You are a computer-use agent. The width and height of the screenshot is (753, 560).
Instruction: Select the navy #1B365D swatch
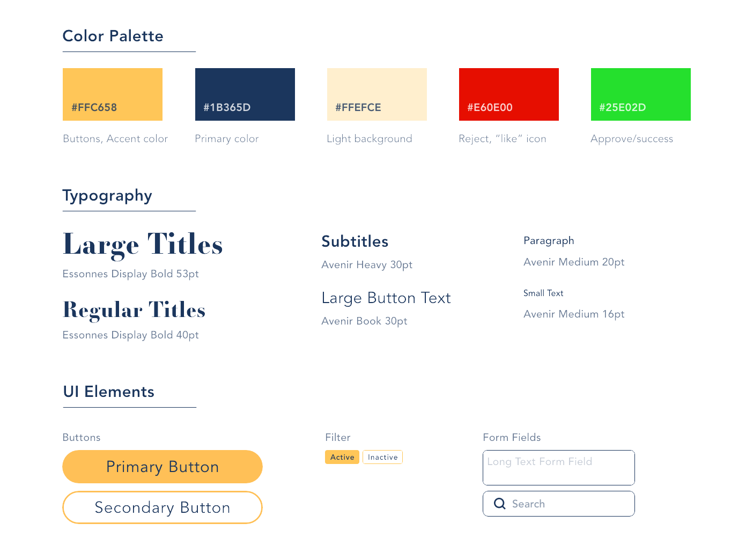coord(245,94)
